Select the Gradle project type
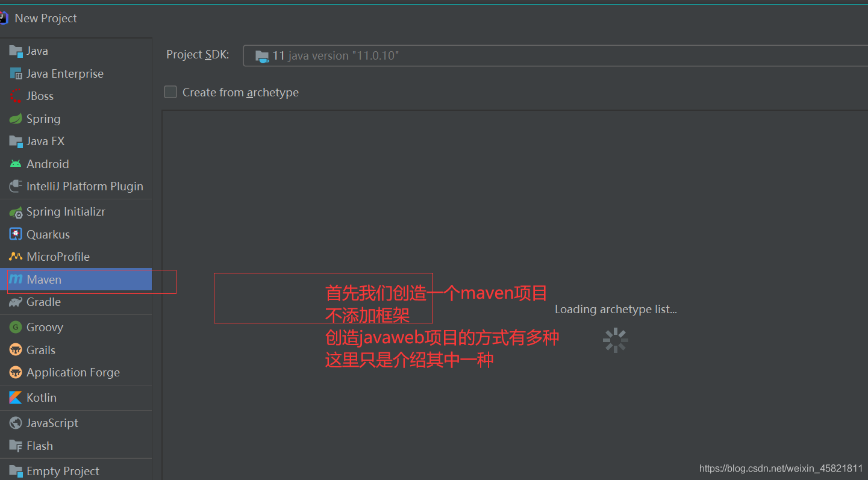The width and height of the screenshot is (868, 480). [x=43, y=302]
